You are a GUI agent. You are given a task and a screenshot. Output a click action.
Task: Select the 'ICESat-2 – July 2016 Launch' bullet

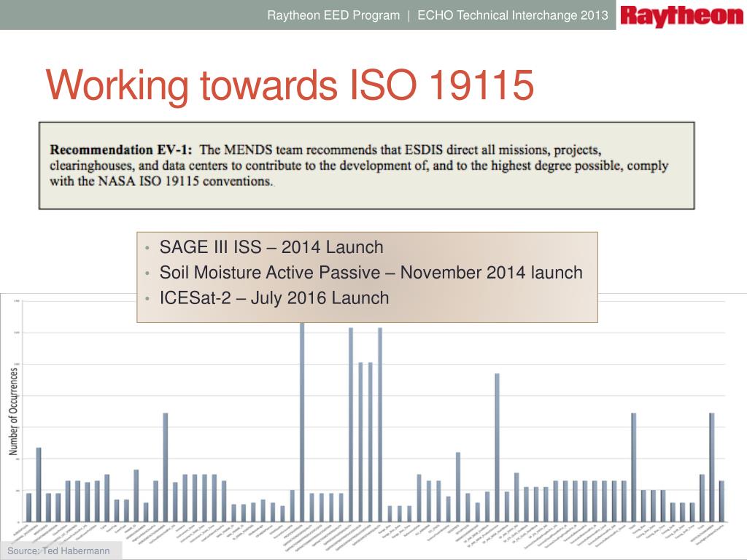(x=274, y=298)
